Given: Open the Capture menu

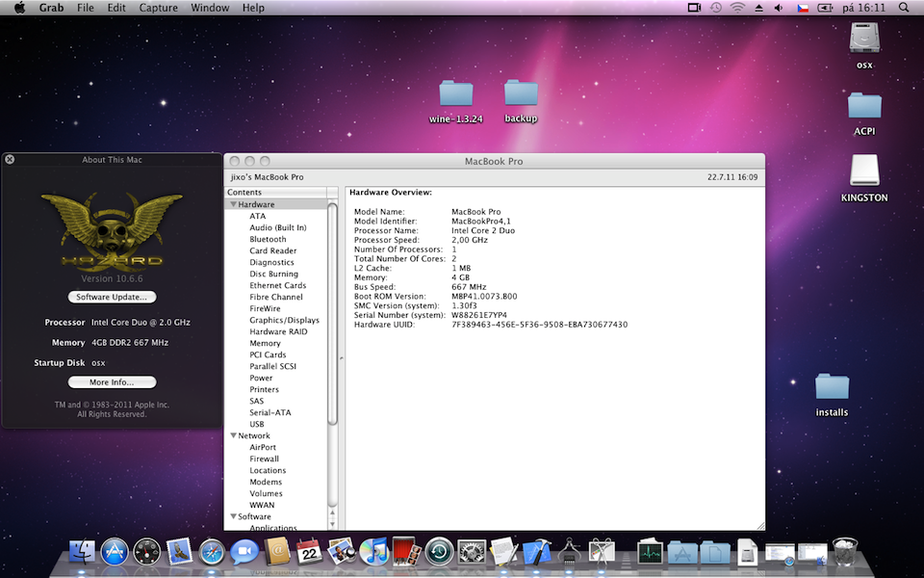Looking at the screenshot, I should [x=158, y=8].
